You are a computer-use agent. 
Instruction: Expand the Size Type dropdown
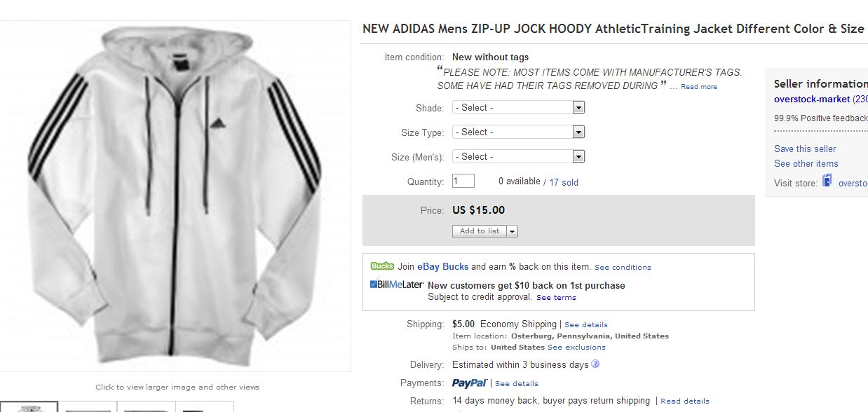[518, 132]
